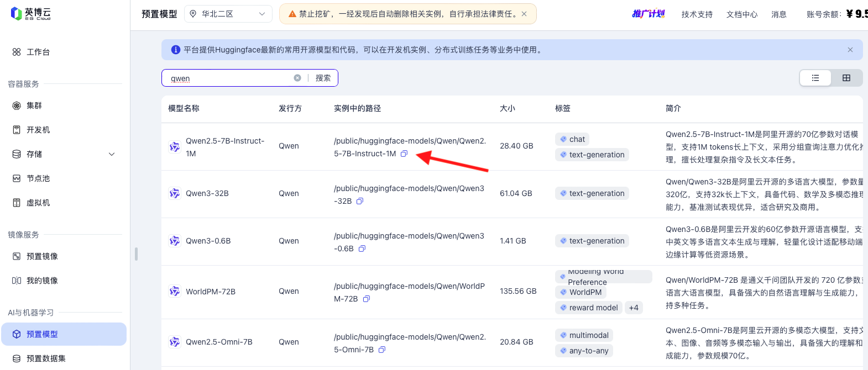Click the 61.04 GB size cell
The height and width of the screenshot is (370, 868).
[x=516, y=193]
